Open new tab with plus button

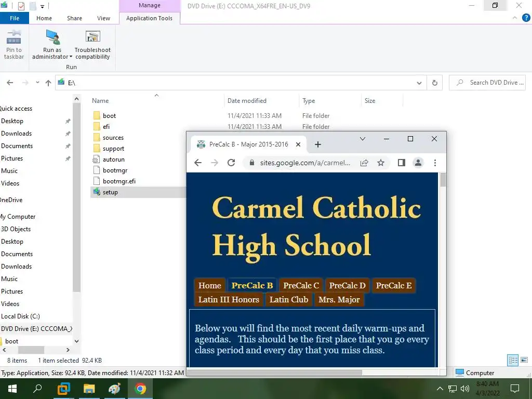pos(317,144)
